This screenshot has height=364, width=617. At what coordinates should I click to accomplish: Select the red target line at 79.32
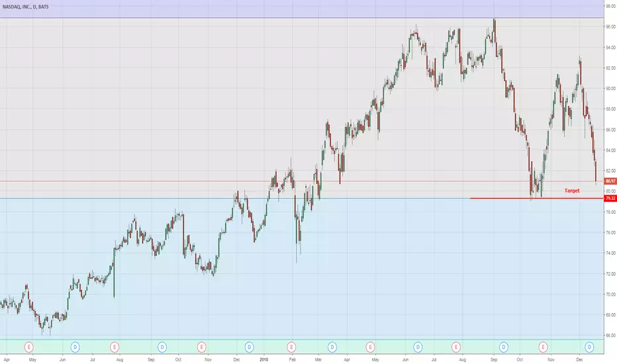pos(537,199)
